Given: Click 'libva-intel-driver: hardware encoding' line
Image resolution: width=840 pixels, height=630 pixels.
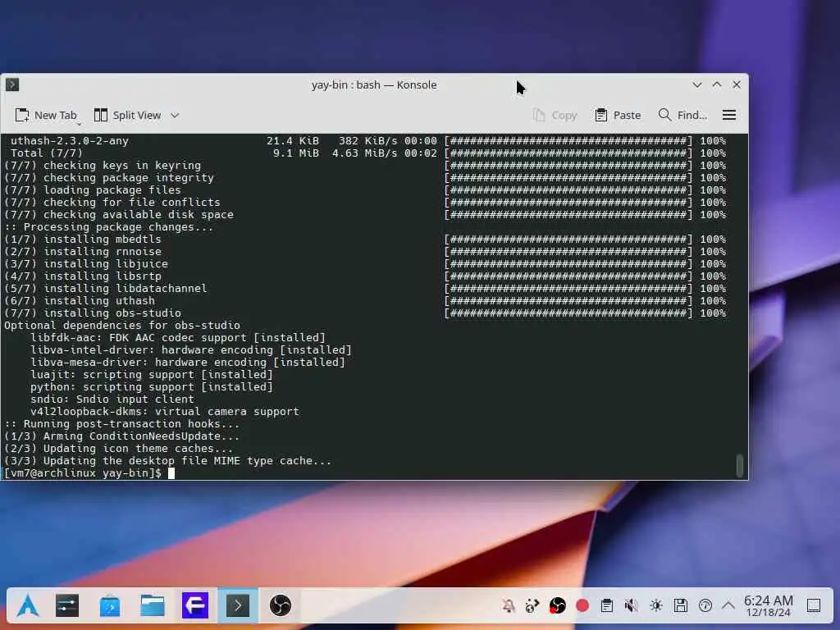Looking at the screenshot, I should click(x=190, y=349).
